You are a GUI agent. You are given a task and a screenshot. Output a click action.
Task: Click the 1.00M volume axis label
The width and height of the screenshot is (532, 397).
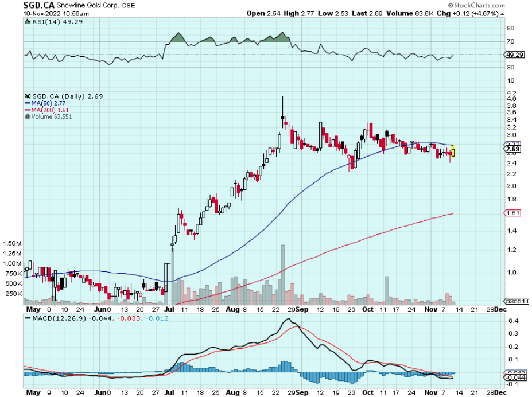click(12, 263)
